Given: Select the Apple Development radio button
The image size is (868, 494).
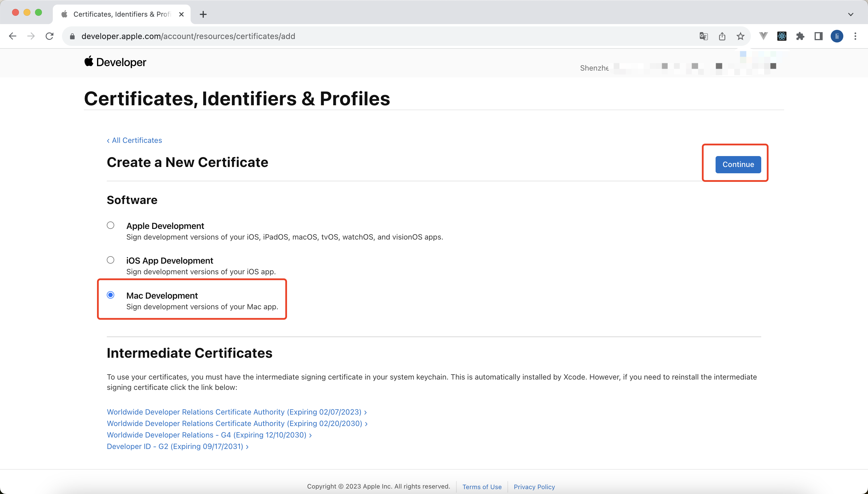Looking at the screenshot, I should click(110, 225).
